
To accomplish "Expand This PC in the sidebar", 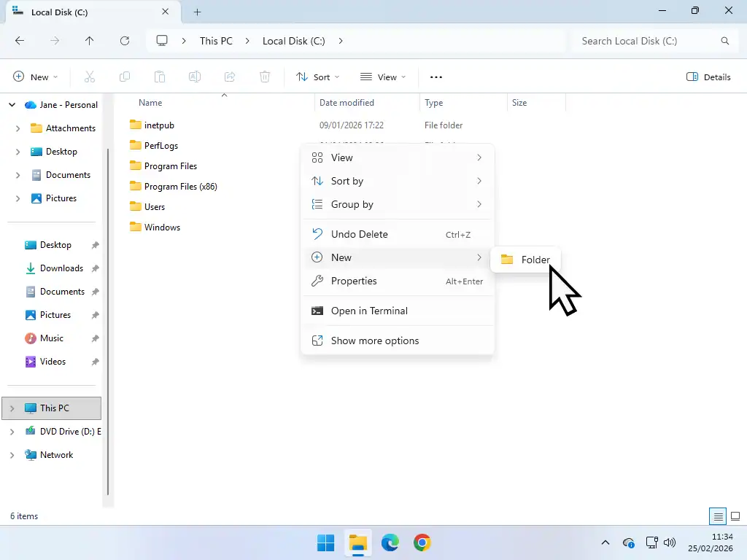I will click(x=12, y=408).
